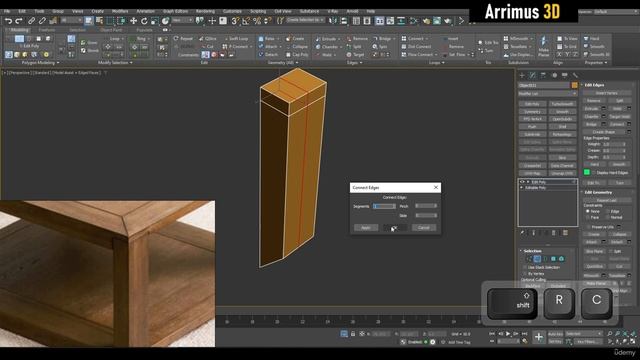
Task: Click the TurboSmooth modifier button
Action: pyautogui.click(x=562, y=104)
